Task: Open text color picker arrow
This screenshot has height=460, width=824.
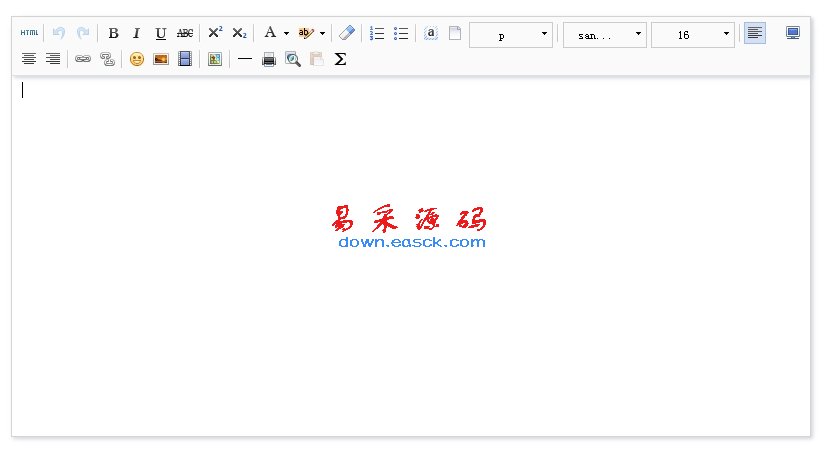Action: click(286, 33)
